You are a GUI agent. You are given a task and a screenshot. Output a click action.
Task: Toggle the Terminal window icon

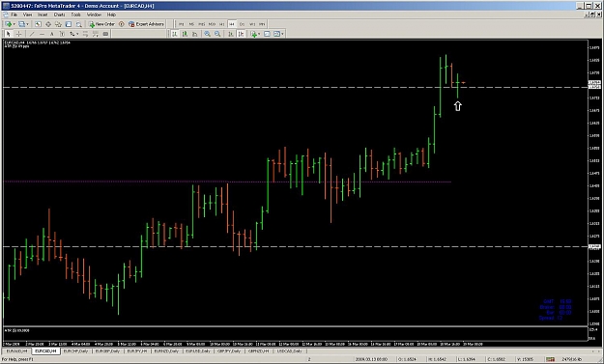click(x=69, y=24)
